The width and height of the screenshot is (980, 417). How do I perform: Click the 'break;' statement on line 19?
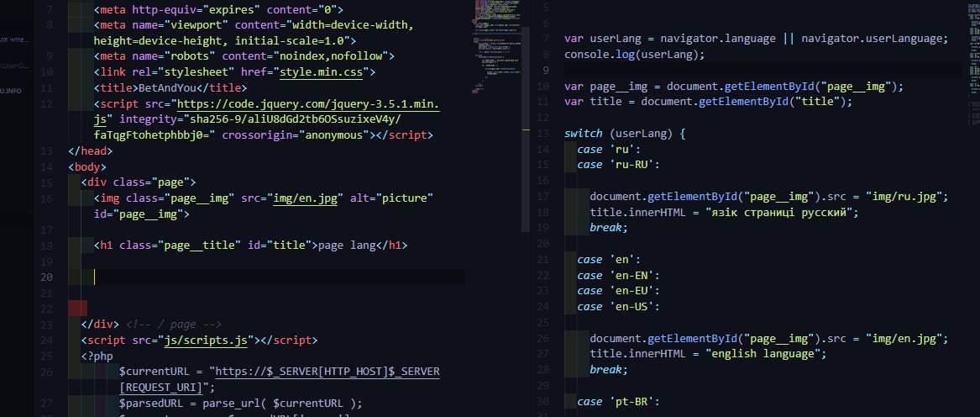pos(609,227)
